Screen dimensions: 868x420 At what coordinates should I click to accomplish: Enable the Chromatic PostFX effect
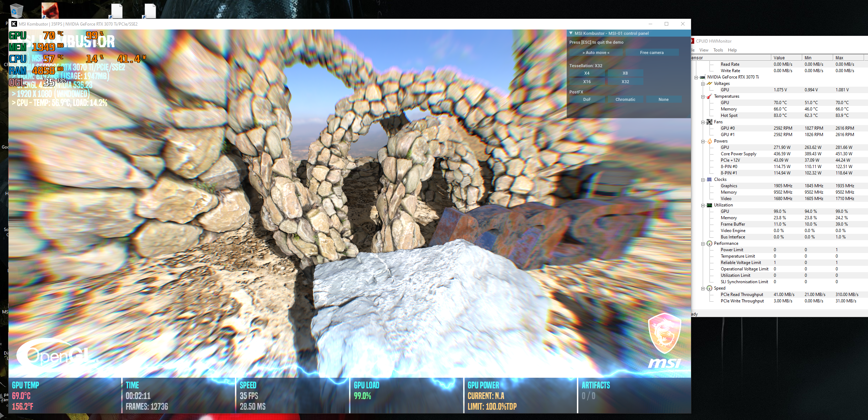point(625,99)
